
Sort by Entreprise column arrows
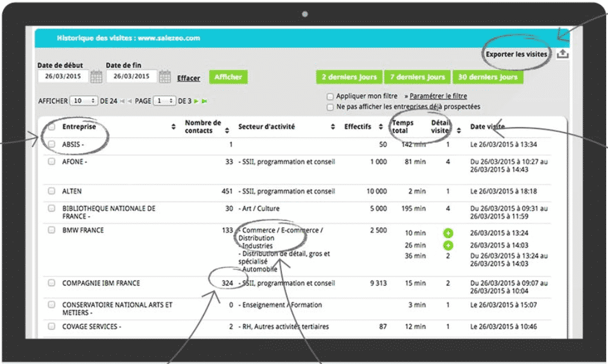click(x=174, y=127)
